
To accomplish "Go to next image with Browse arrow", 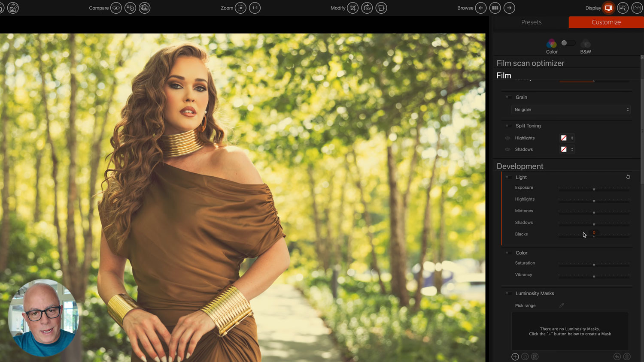I will click(x=509, y=8).
